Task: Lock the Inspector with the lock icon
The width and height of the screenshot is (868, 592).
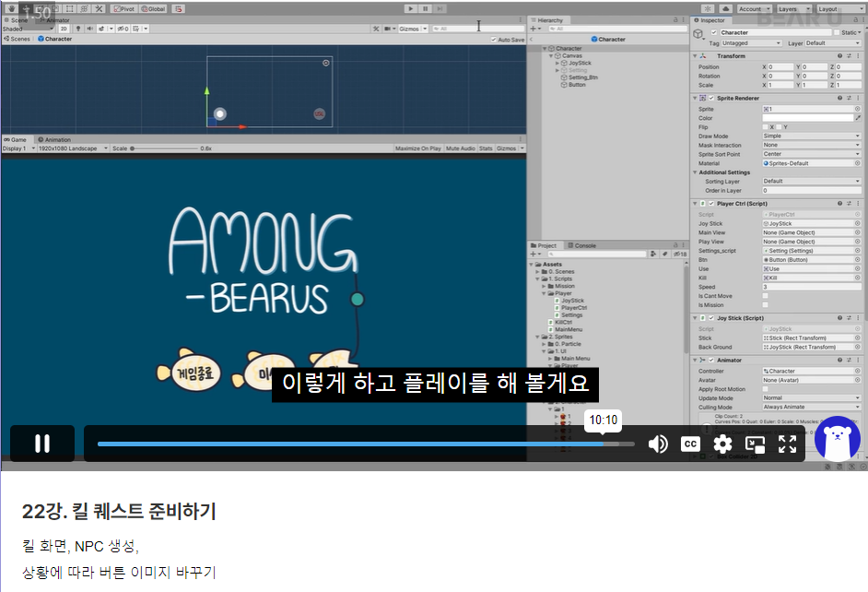Action: 855,20
